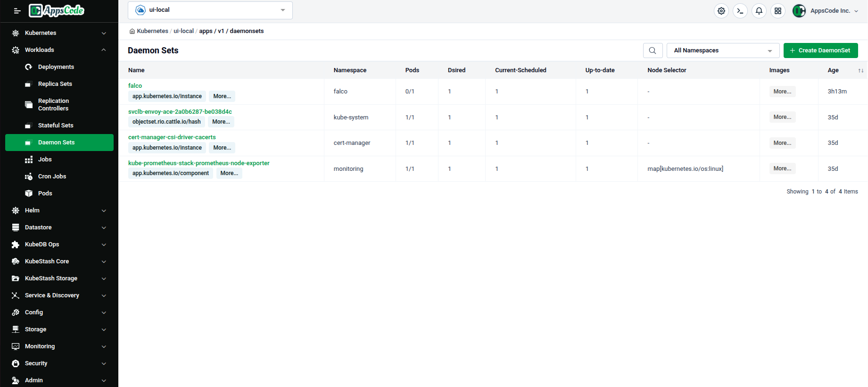Click the home icon in the breadcrumb
Image resolution: width=868 pixels, height=387 pixels.
132,31
